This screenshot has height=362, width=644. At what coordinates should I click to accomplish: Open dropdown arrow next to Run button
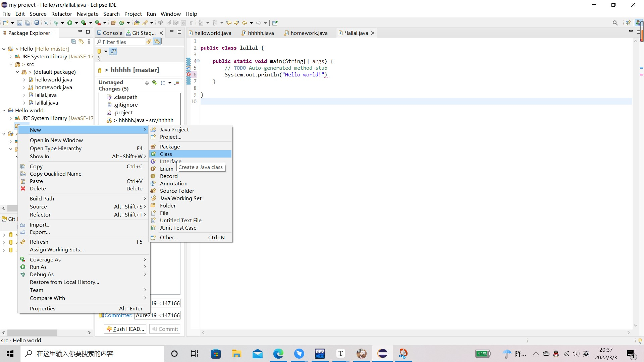point(76,23)
